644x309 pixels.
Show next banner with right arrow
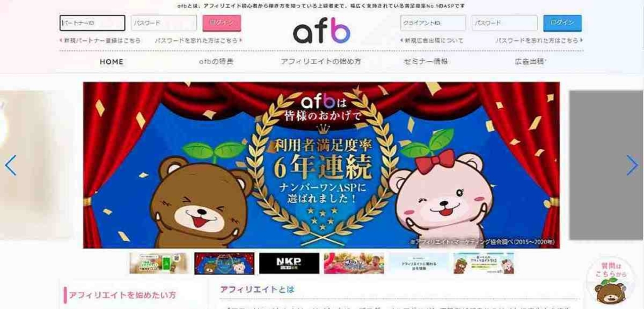coord(632,165)
